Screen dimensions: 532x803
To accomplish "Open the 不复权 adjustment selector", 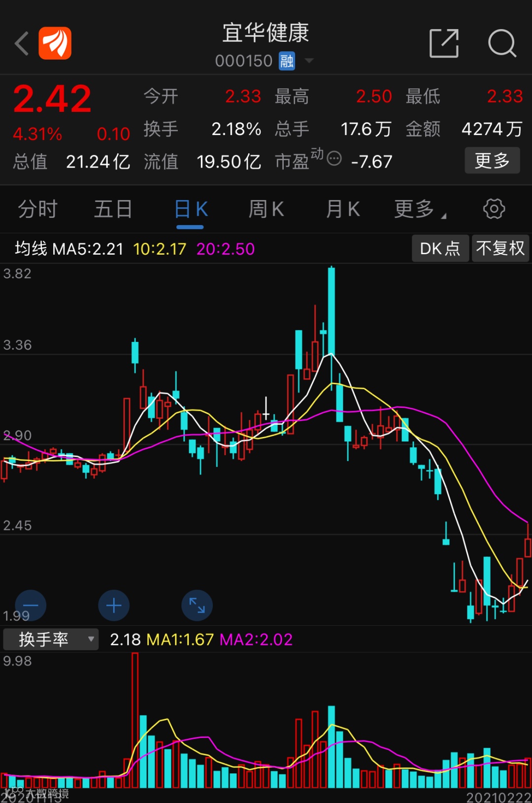I will 500,248.
